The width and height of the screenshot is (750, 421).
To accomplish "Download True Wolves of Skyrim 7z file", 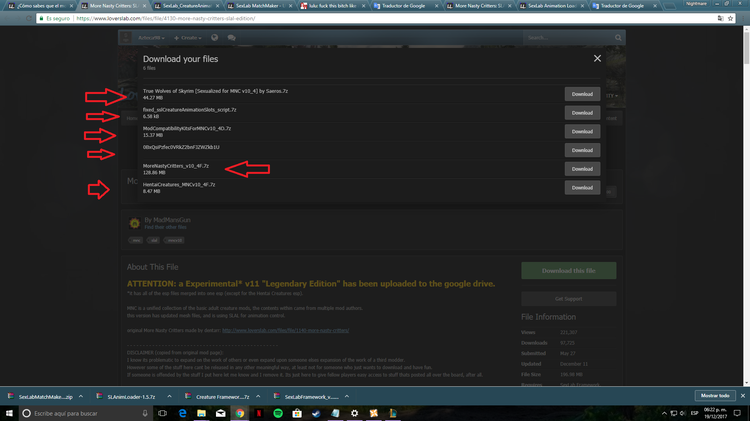I will [582, 94].
